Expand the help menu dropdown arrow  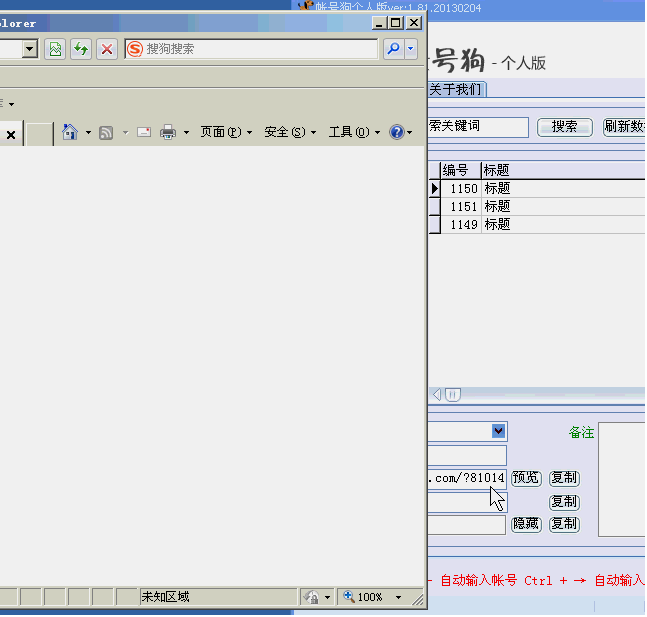[410, 133]
